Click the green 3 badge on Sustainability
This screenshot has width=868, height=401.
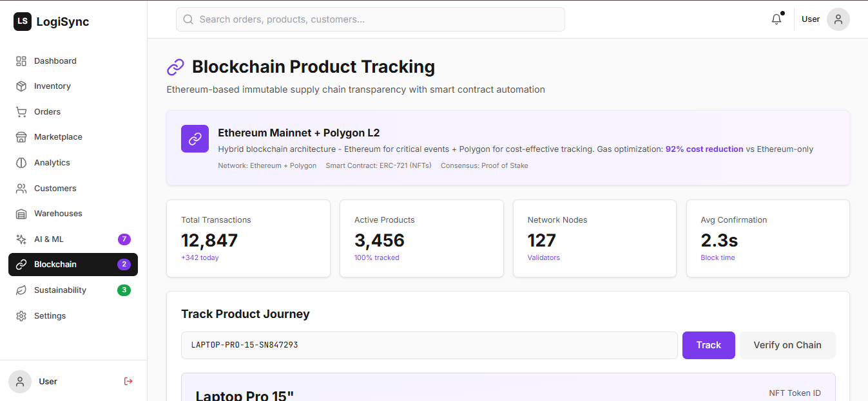(x=124, y=290)
